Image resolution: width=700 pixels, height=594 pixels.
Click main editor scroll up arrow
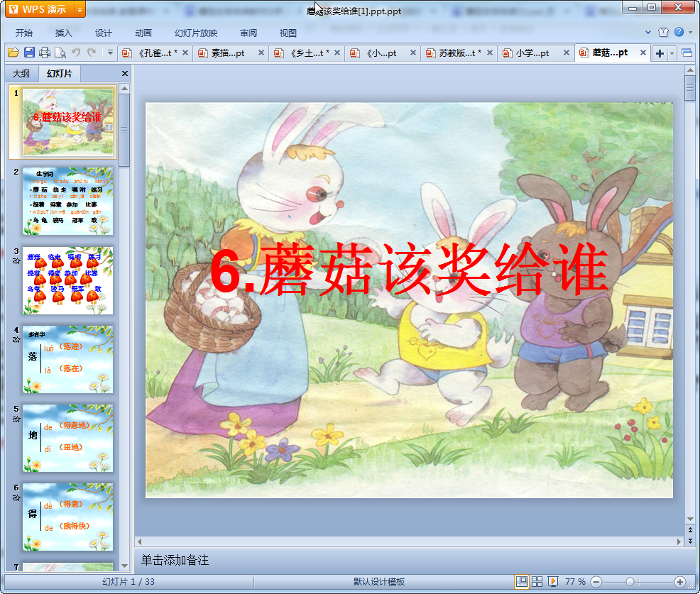click(690, 70)
